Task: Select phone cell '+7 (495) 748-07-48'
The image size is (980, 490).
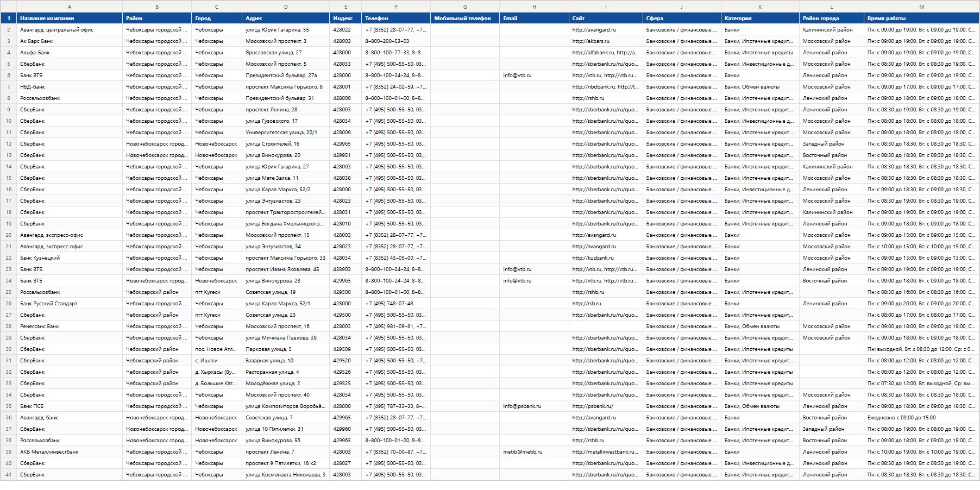Action: [x=396, y=304]
